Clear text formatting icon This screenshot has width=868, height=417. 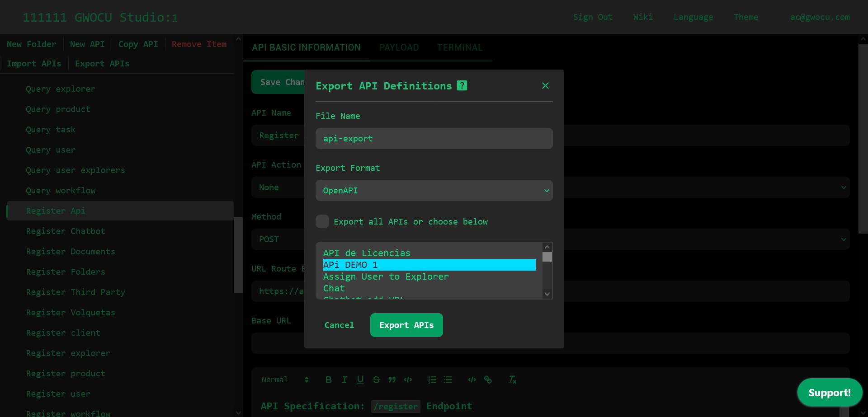click(x=512, y=380)
